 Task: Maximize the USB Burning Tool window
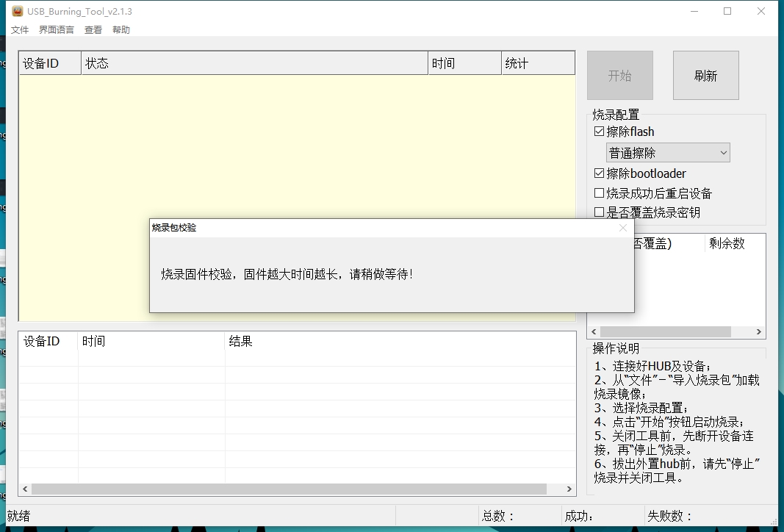point(727,11)
